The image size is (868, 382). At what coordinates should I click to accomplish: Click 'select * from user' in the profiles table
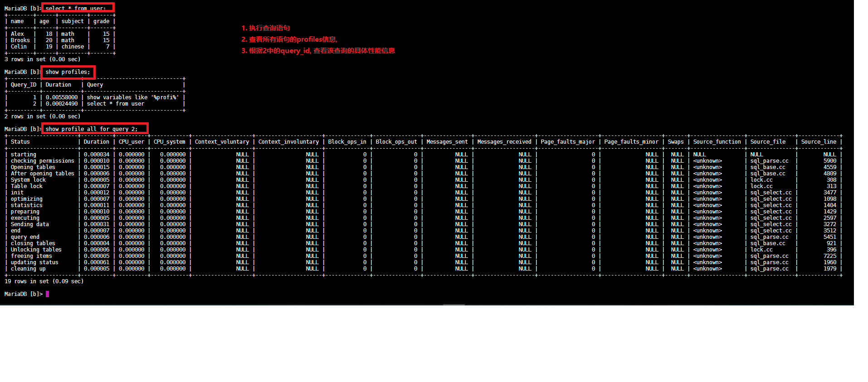coord(116,104)
